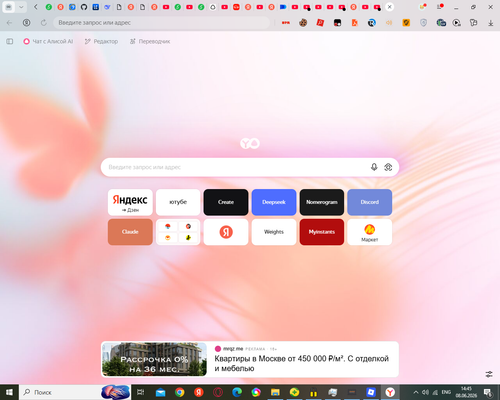Open the volume control in system tray

[425, 392]
